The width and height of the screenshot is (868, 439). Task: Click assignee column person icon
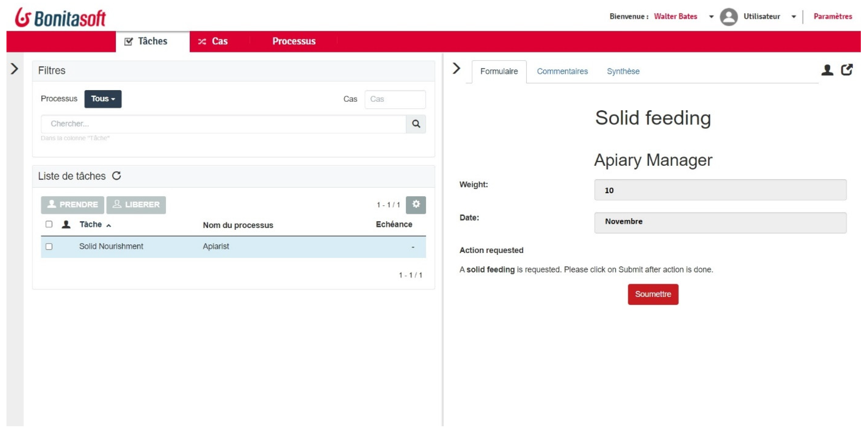click(x=66, y=225)
